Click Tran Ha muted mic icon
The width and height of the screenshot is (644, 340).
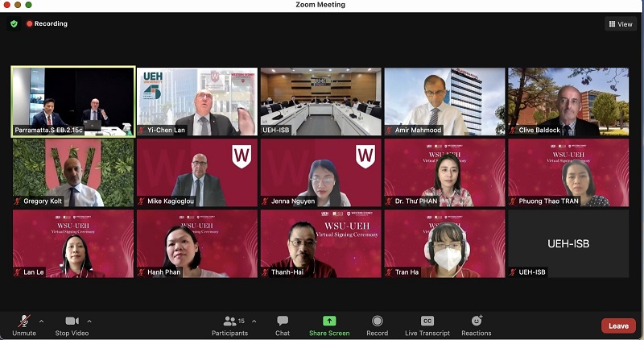pyautogui.click(x=389, y=272)
